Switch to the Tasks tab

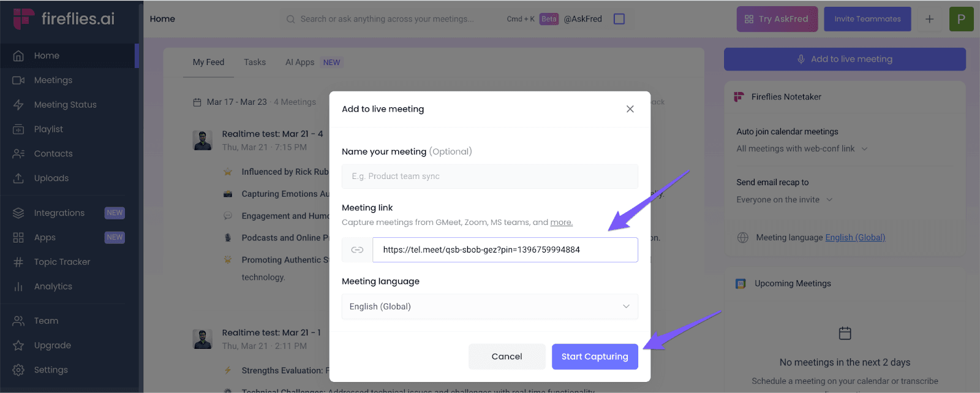pos(255,63)
